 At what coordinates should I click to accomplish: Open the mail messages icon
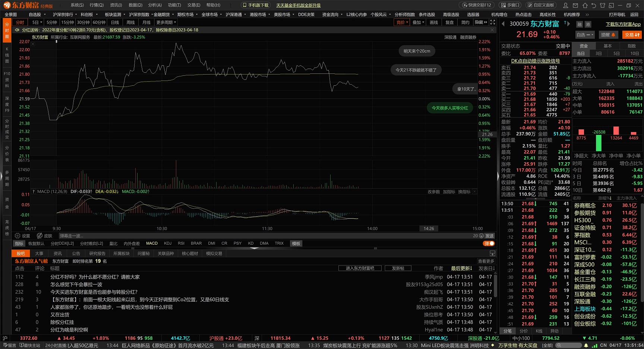[x=575, y=5]
